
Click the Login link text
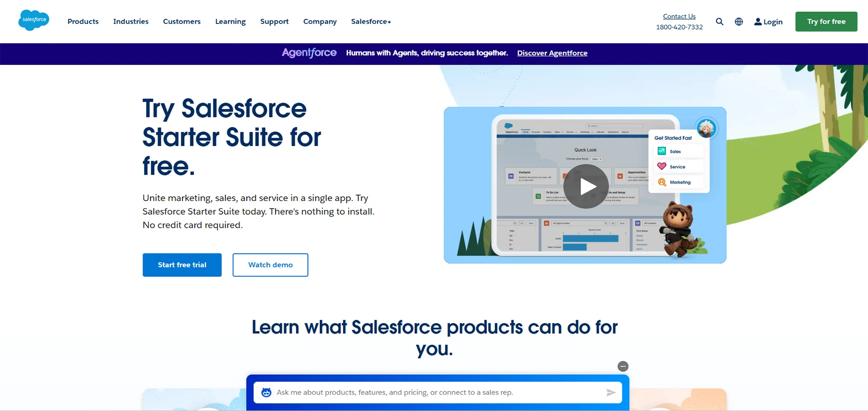[773, 22]
